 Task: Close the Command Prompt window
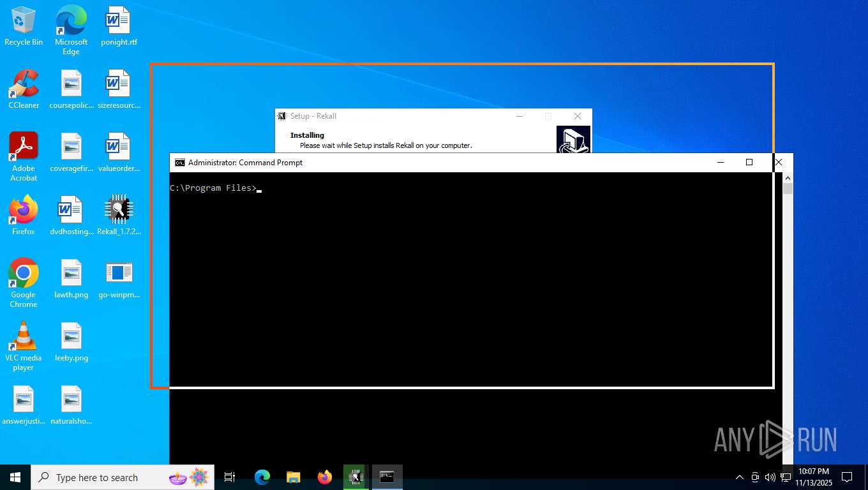pos(778,163)
